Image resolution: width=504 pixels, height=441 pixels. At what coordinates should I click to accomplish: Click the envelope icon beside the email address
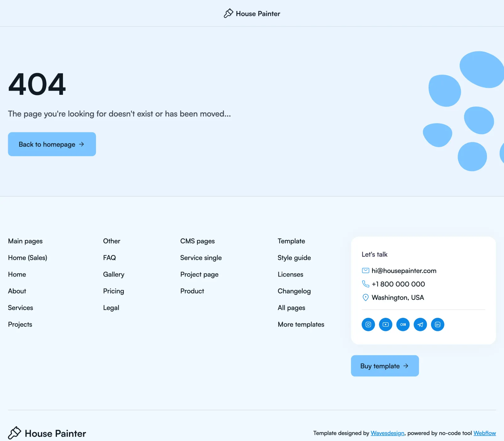365,271
